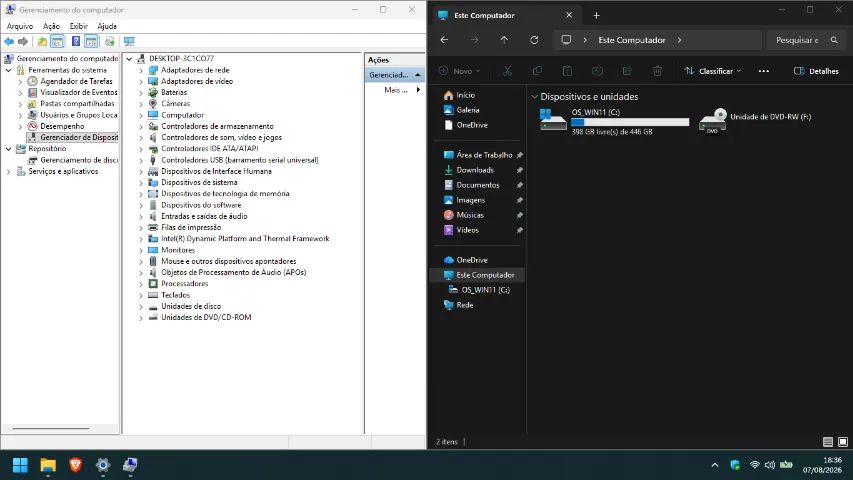This screenshot has height=480, width=853.
Task: Open the Arquivo menu
Action: 20,26
